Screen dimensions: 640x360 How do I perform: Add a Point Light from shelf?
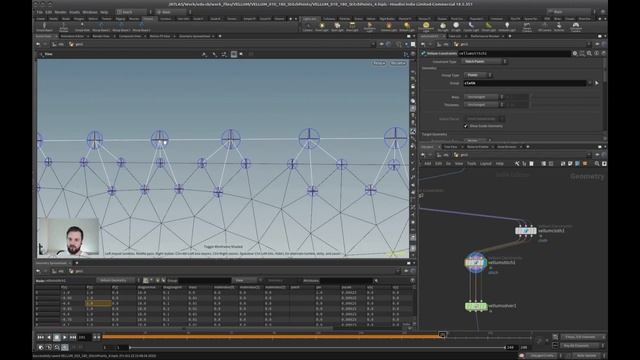click(322, 27)
